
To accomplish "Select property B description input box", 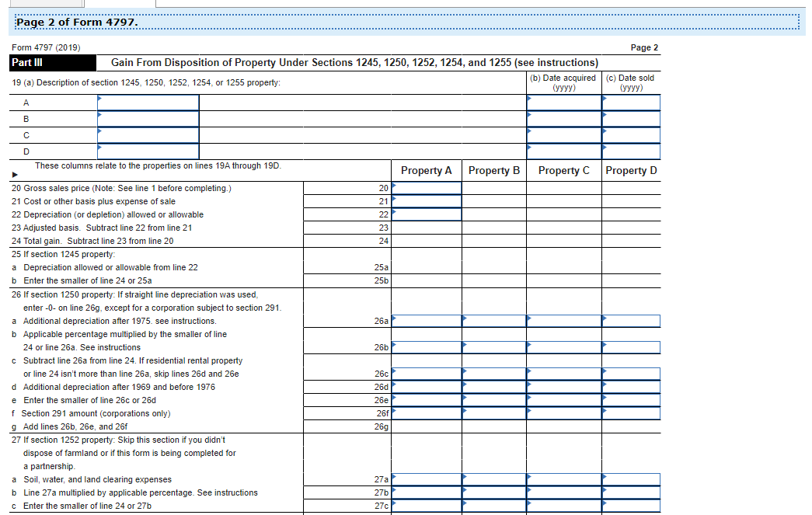I will click(148, 119).
